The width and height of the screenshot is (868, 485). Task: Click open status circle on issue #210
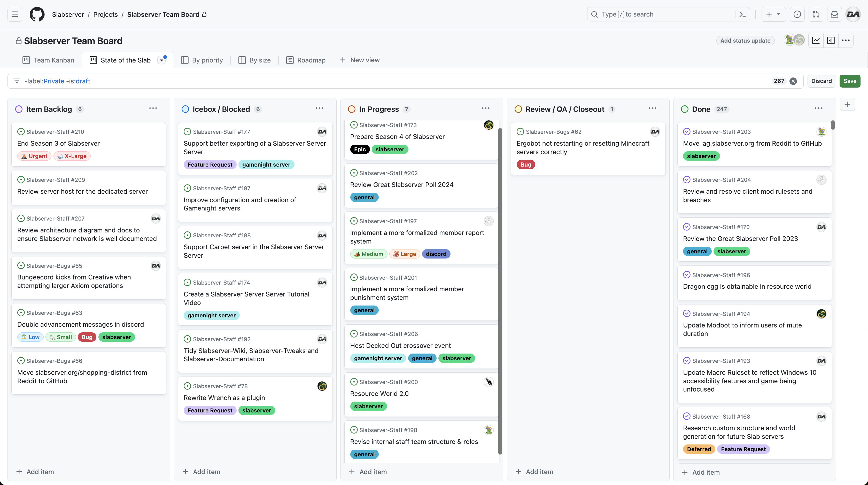click(21, 132)
